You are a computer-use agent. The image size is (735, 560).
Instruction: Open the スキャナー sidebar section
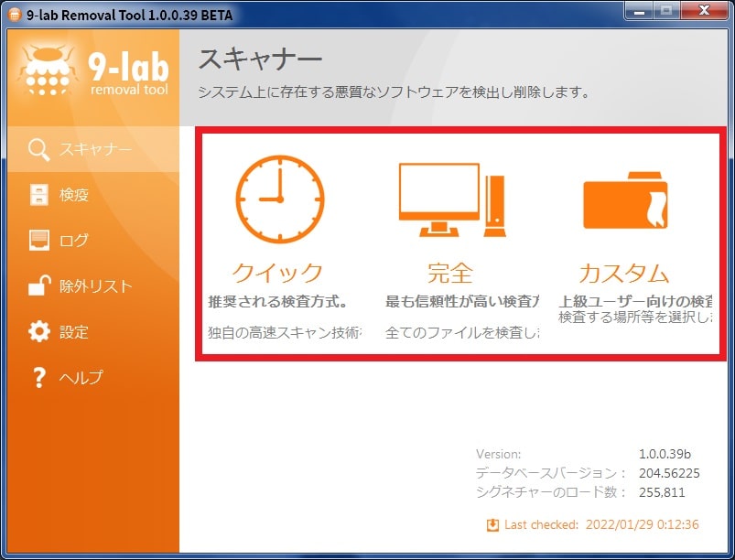[x=93, y=149]
